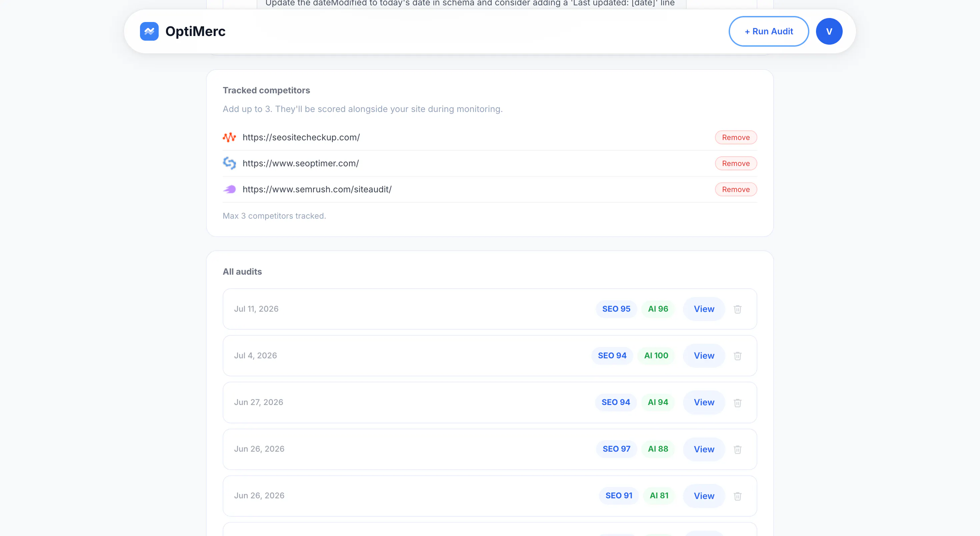
Task: Open the https://www.semrush.com/siteaudit/ link
Action: pyautogui.click(x=317, y=189)
